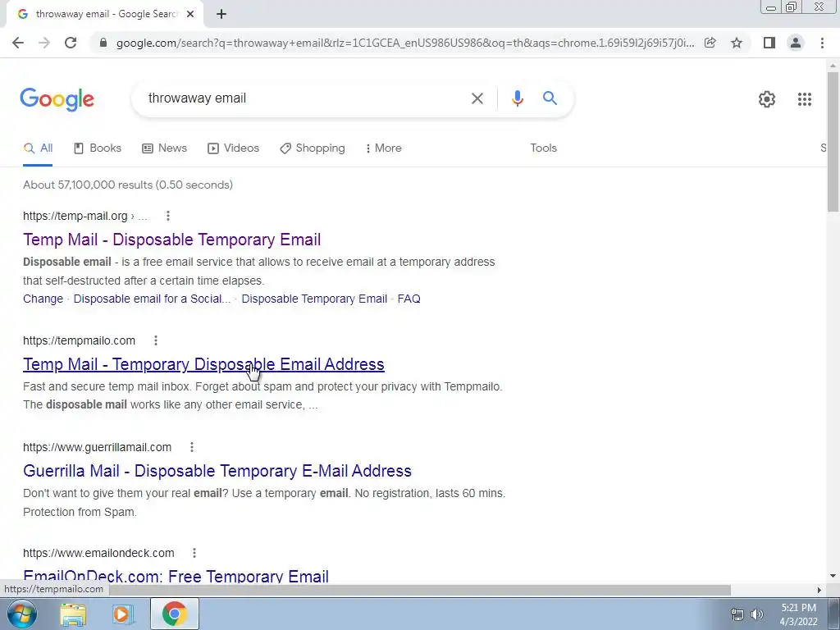This screenshot has height=630, width=840.
Task: Switch to the Videos tab
Action: coord(234,148)
